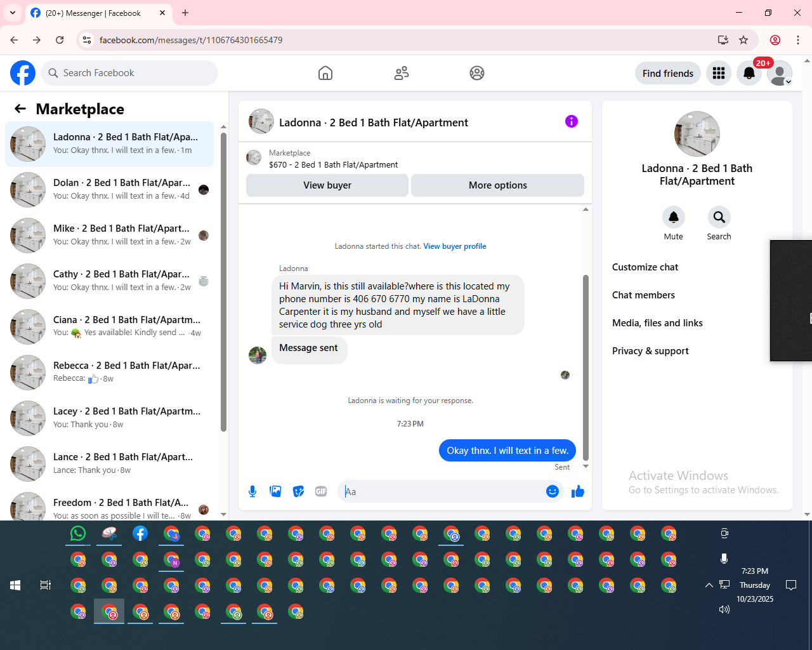Go back from Marketplace using the arrow
This screenshot has width=812, height=650.
tap(20, 109)
